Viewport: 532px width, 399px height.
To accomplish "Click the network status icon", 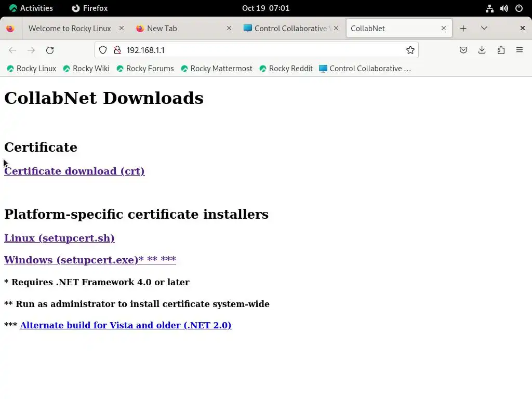I will [x=489, y=8].
